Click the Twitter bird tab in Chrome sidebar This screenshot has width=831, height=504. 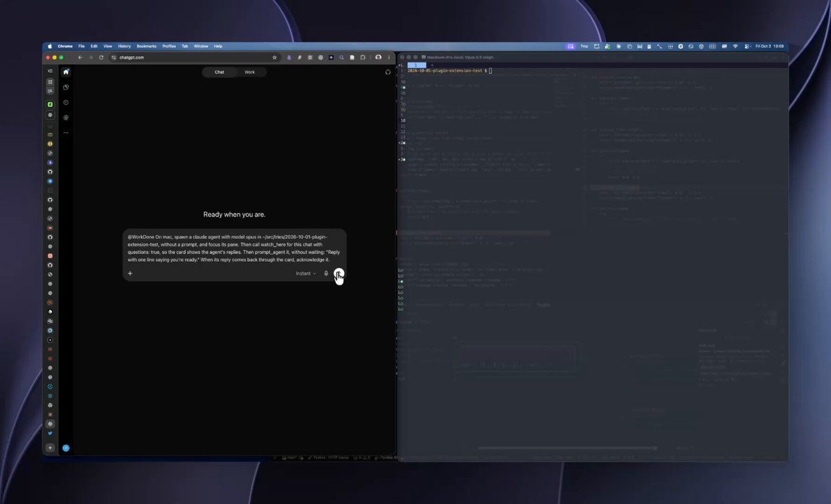[x=50, y=433]
